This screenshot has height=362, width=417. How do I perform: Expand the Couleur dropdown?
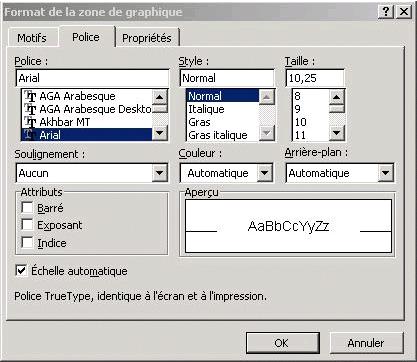[x=265, y=173]
